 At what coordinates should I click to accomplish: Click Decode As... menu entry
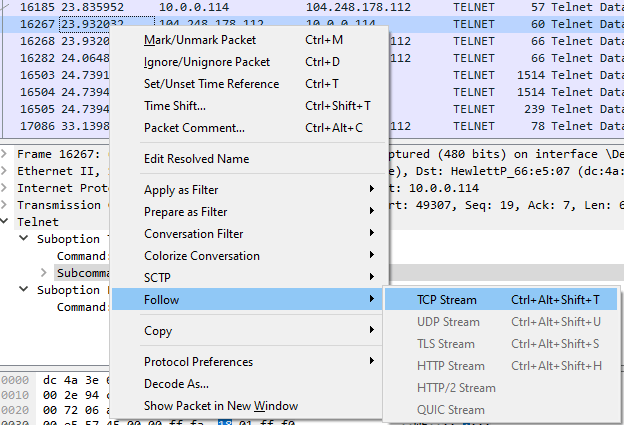176,384
